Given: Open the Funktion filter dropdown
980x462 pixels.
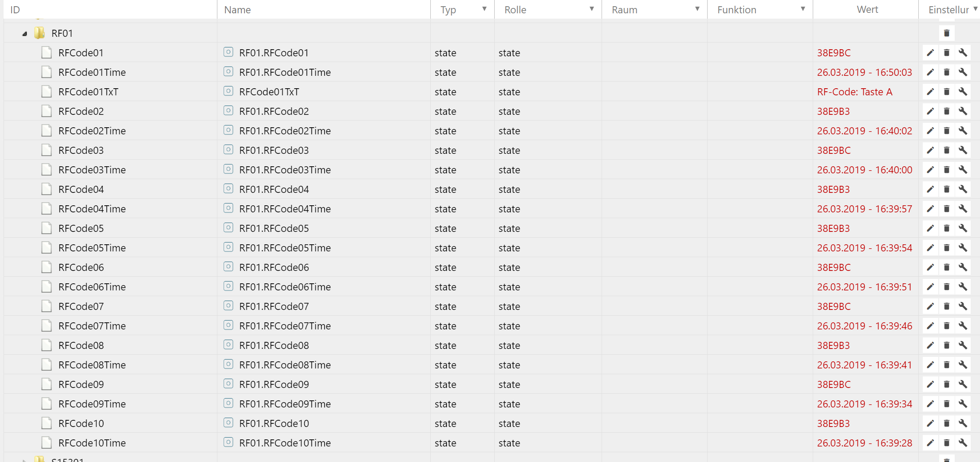Looking at the screenshot, I should click(x=803, y=9).
